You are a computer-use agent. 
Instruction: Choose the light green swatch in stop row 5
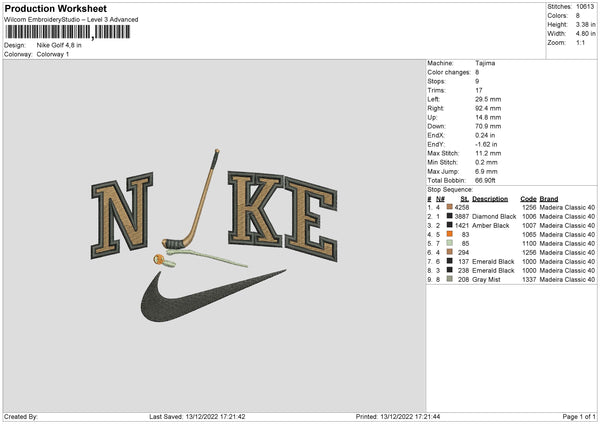tap(450, 243)
